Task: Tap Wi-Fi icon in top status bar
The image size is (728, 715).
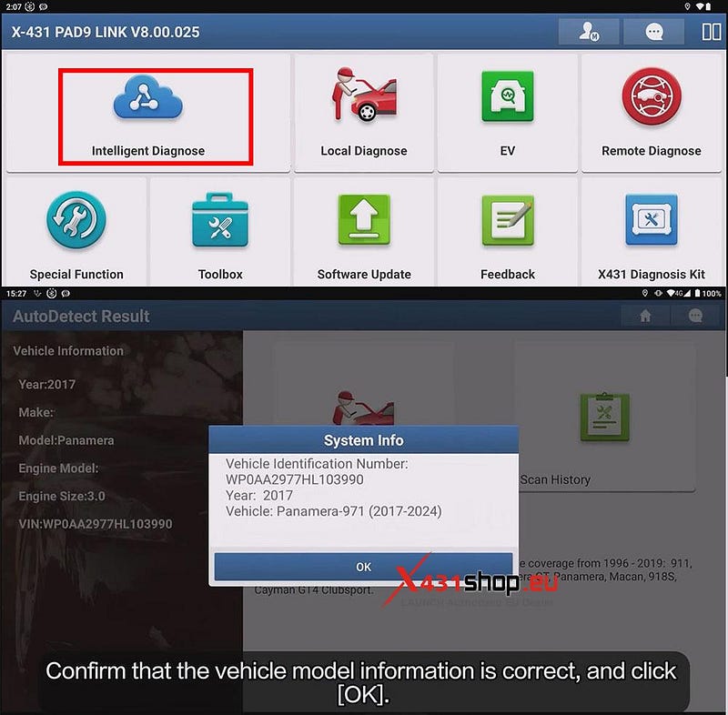Action: pos(700,6)
